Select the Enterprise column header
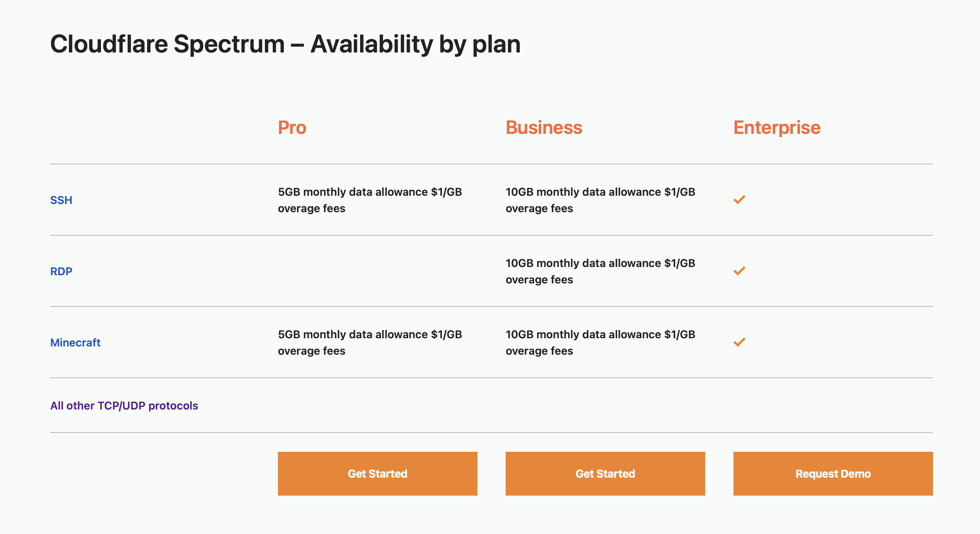980x534 pixels. point(777,127)
